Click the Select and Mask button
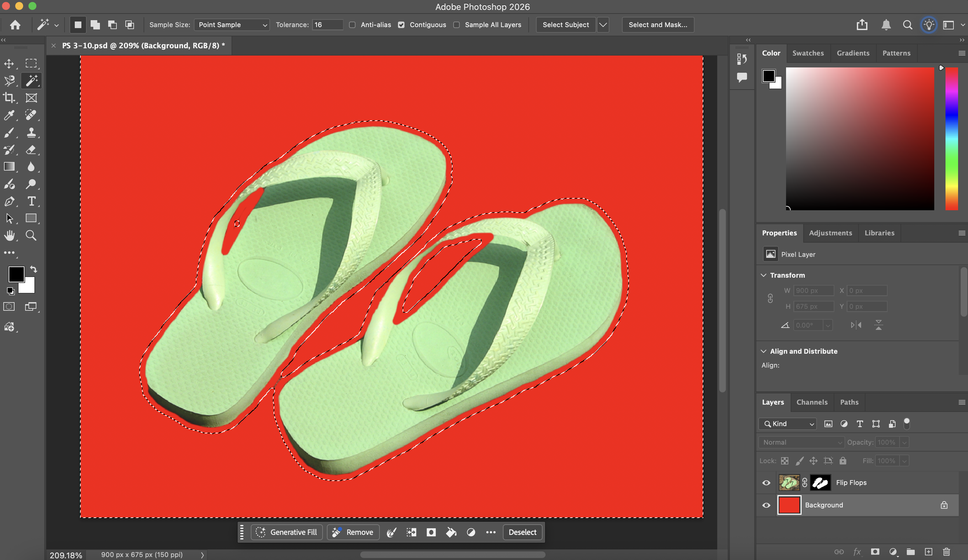This screenshot has width=968, height=560. [658, 24]
